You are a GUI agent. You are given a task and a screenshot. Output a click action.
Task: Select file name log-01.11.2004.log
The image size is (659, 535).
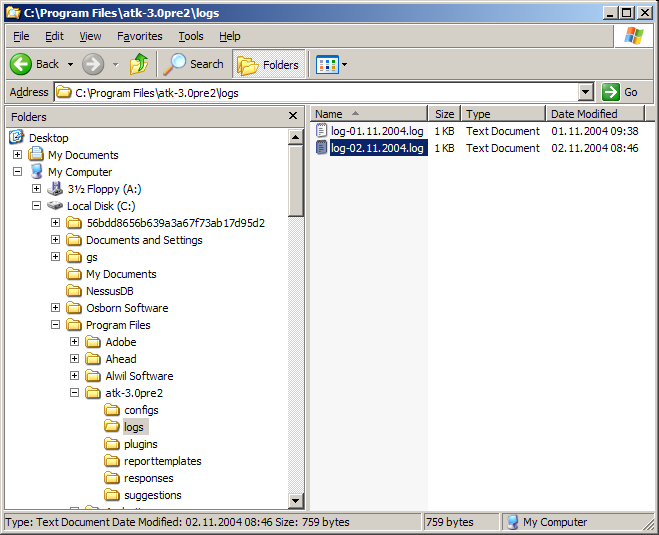(377, 131)
